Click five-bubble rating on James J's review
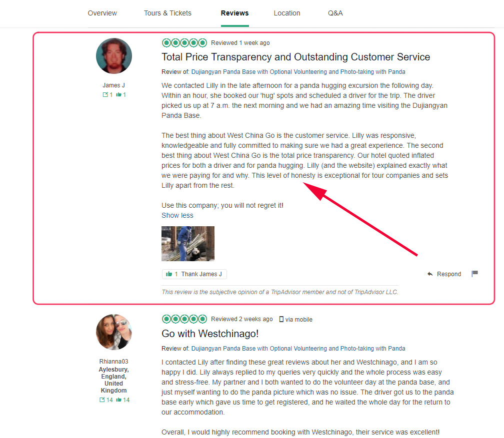Image resolution: width=504 pixels, height=438 pixels. click(184, 43)
